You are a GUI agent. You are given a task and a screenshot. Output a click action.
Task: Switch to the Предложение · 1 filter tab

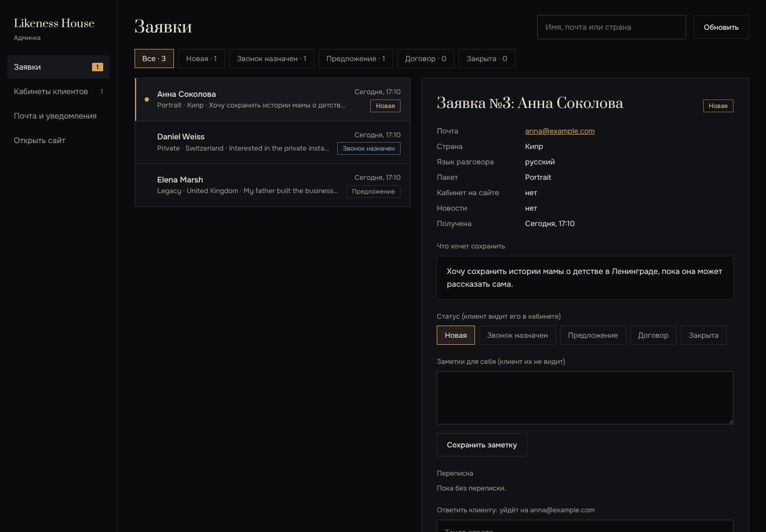[356, 59]
